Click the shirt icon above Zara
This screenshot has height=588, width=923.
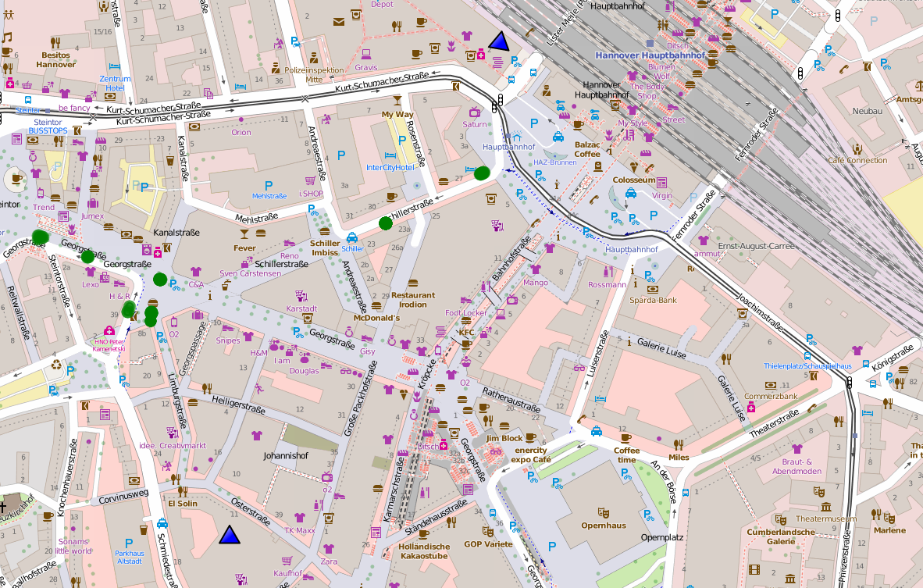(x=329, y=548)
